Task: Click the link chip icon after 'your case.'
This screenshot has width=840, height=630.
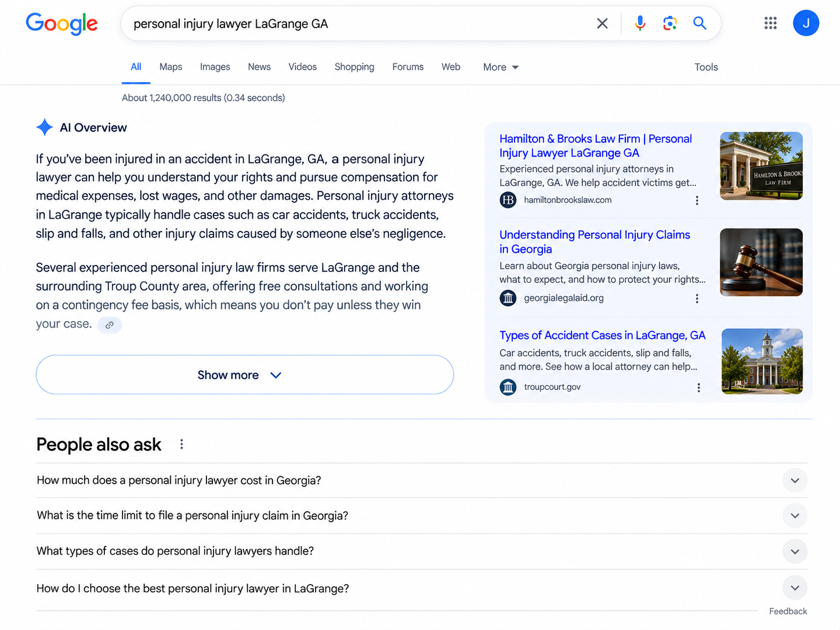Action: tap(109, 325)
